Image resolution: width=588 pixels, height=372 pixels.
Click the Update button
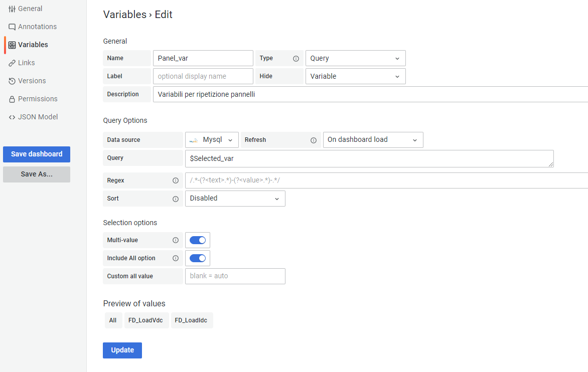pos(122,350)
